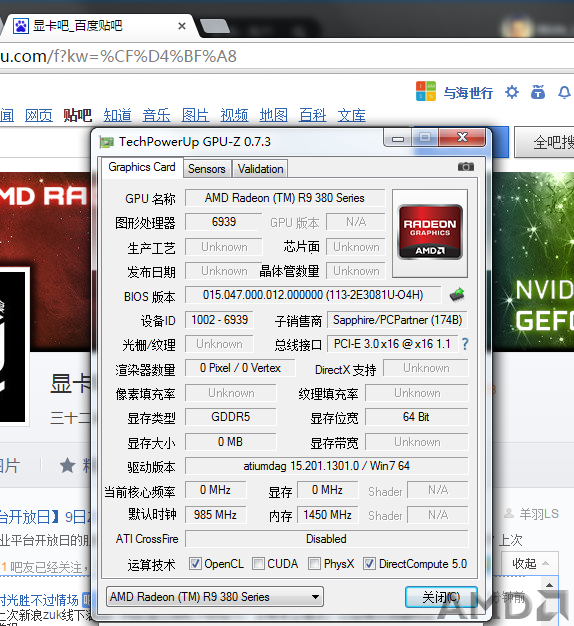Click the GPU-Z title bar app icon
The width and height of the screenshot is (574, 626).
[x=106, y=142]
